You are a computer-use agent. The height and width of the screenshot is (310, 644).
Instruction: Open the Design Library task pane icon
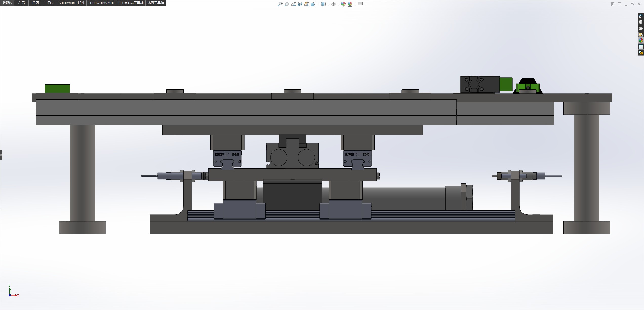coord(641,22)
